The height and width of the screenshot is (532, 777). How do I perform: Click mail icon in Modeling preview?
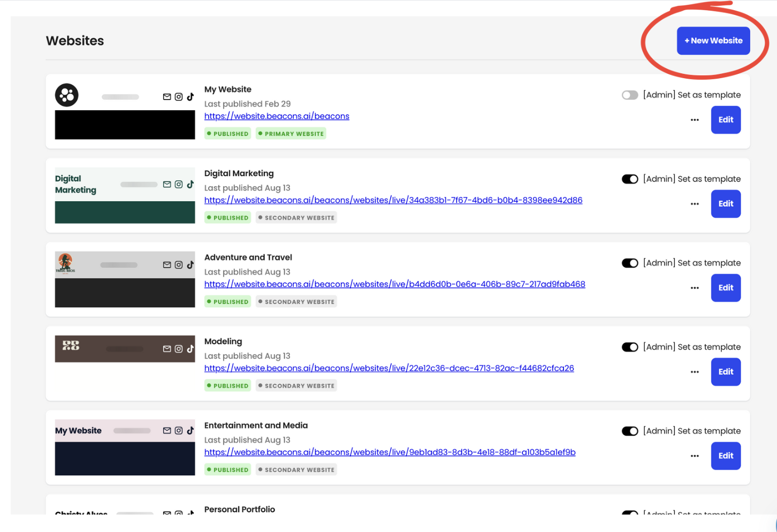[167, 349]
